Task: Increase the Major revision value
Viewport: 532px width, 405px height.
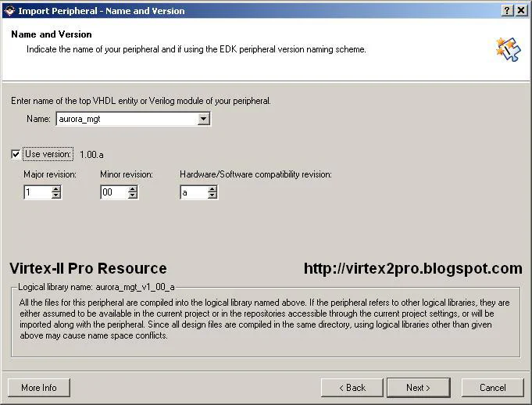Action: point(56,189)
